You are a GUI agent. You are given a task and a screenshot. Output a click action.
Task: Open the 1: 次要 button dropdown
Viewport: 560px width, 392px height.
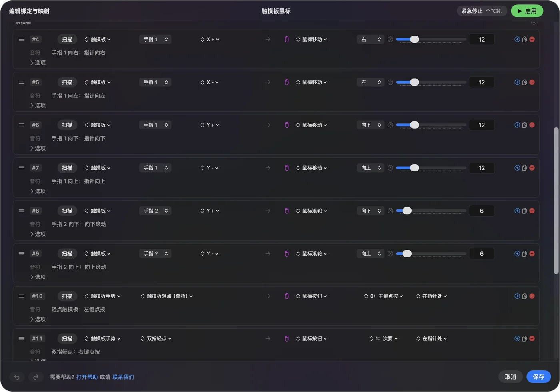[x=384, y=338]
